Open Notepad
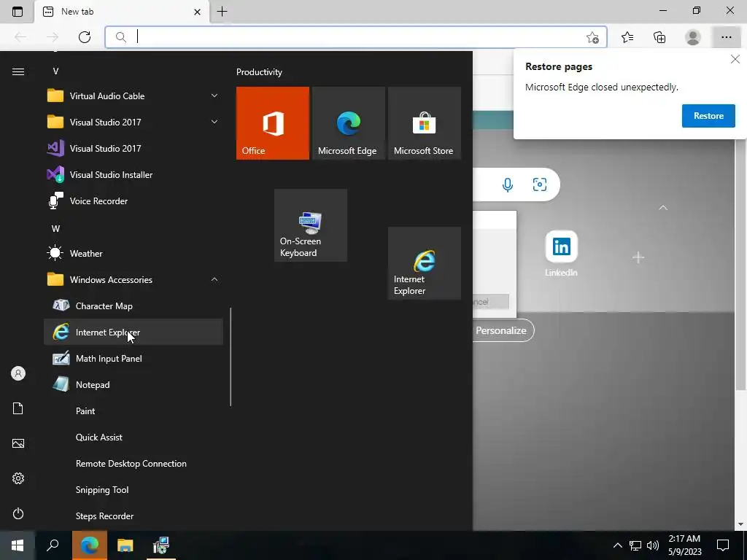 click(x=133, y=385)
